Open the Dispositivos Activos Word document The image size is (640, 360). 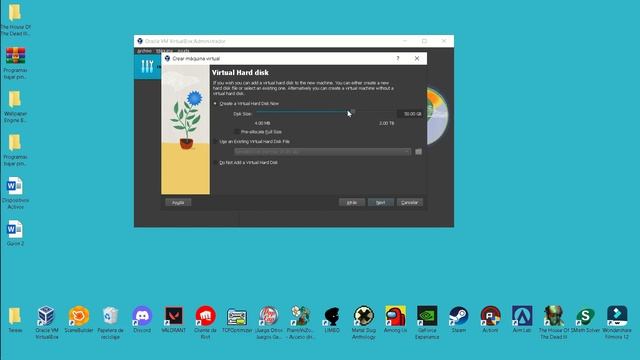tap(15, 193)
